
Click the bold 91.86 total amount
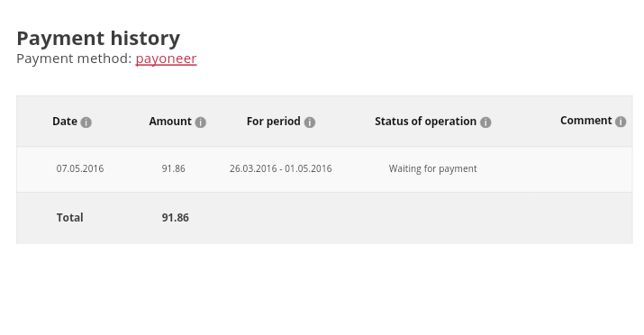176,218
